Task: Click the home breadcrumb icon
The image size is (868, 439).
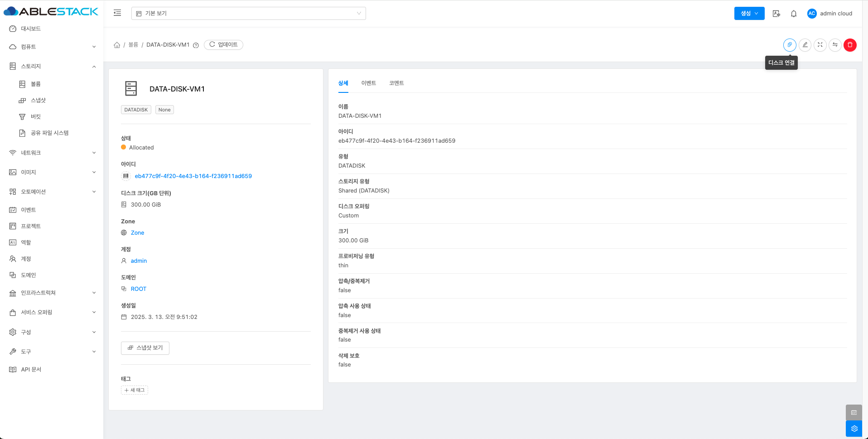Action: pyautogui.click(x=117, y=45)
